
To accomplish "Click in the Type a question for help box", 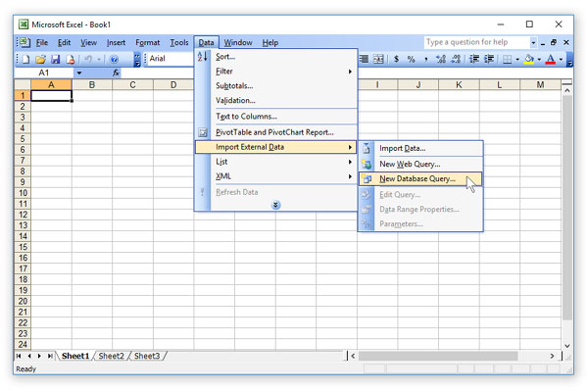I will coord(476,42).
